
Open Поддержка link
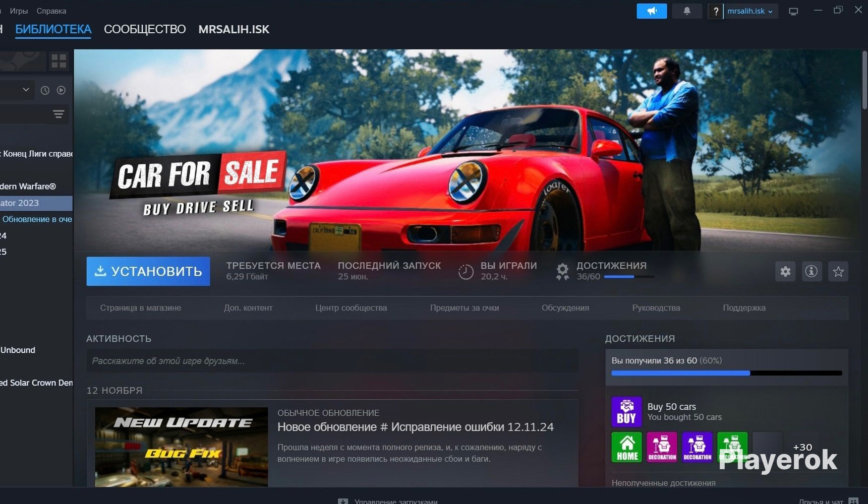(x=744, y=308)
